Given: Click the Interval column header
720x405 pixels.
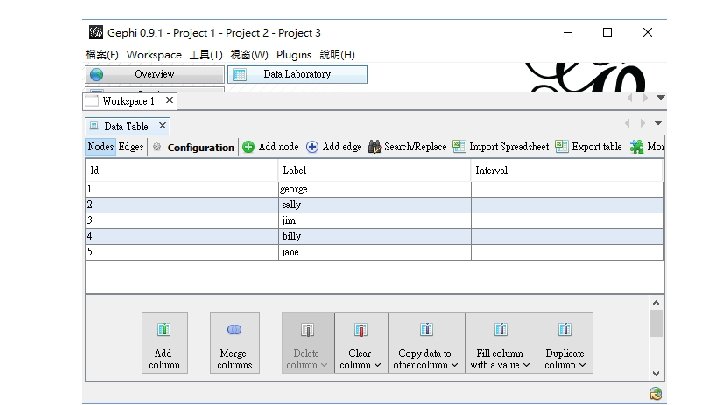Looking at the screenshot, I should (x=567, y=170).
